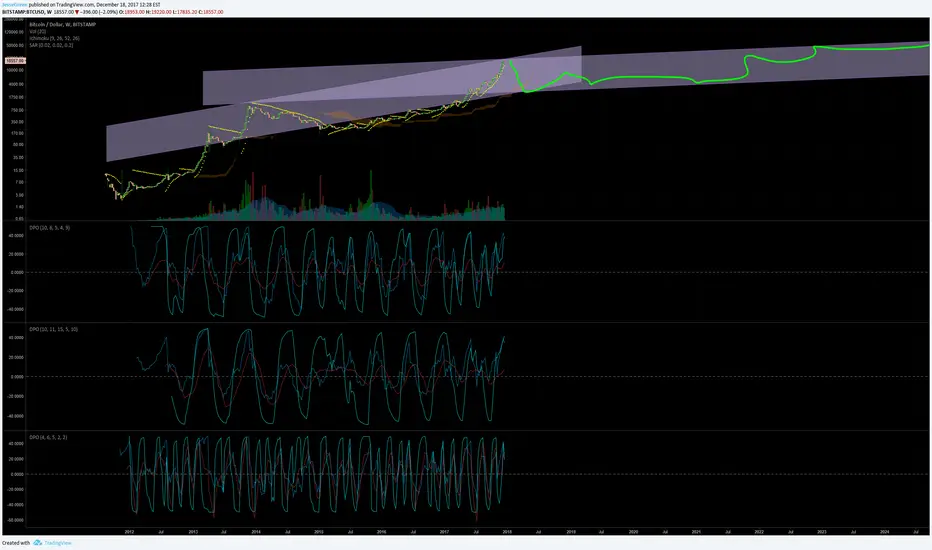Viewport: 932px width, 550px height.
Task: Select the DPO (10, 8, 5, 4, 9) label
Action: 49,228
